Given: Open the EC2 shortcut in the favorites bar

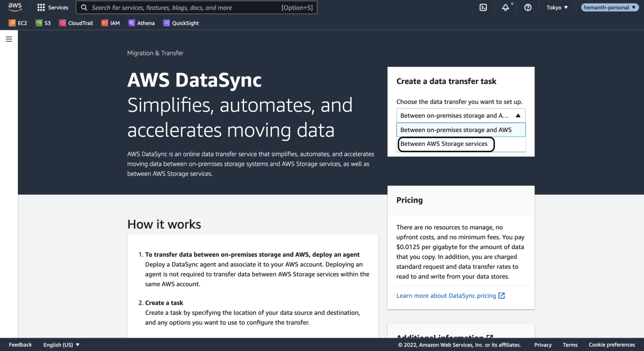Looking at the screenshot, I should [18, 23].
